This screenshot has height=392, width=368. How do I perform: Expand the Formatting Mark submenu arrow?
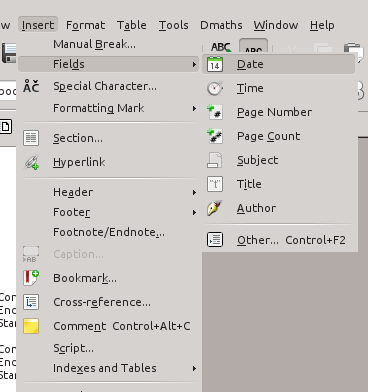[194, 108]
